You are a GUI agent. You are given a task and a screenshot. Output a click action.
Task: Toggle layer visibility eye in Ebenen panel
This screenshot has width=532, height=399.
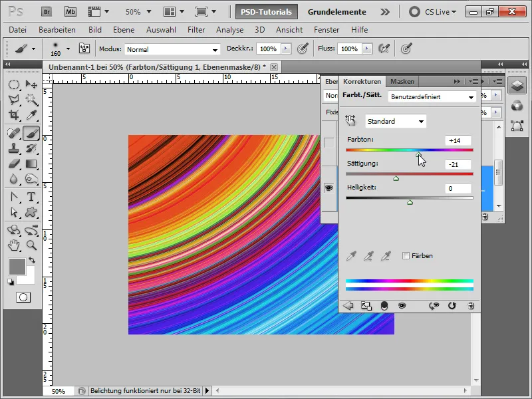[329, 188]
